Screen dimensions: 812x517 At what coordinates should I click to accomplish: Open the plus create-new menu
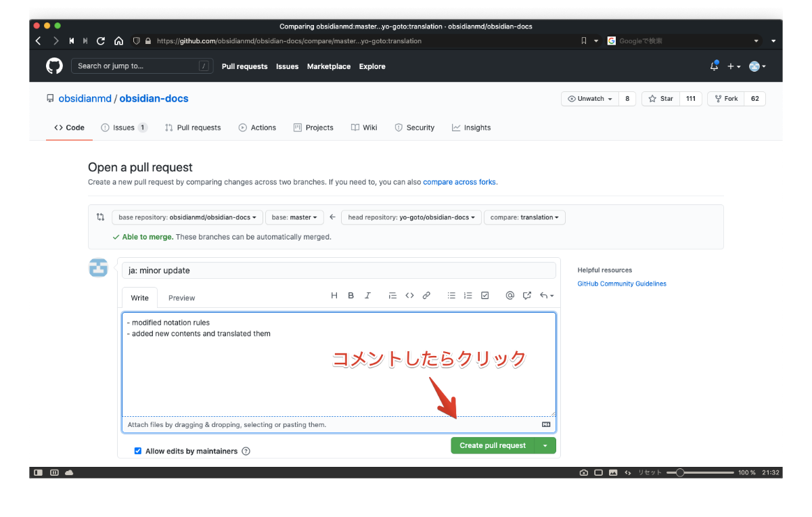pos(734,66)
